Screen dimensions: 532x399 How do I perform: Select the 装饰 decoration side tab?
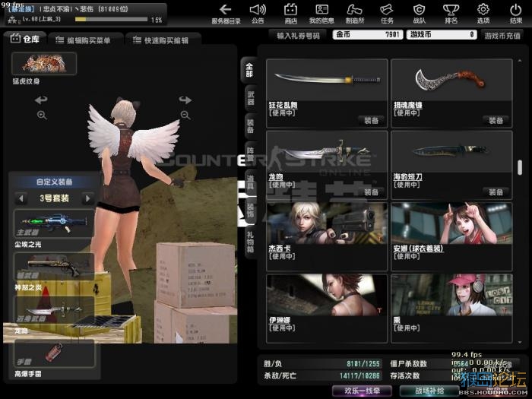tap(251, 211)
